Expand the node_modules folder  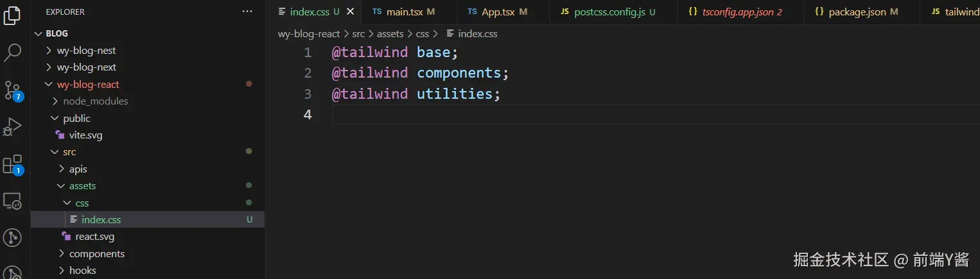click(x=95, y=101)
